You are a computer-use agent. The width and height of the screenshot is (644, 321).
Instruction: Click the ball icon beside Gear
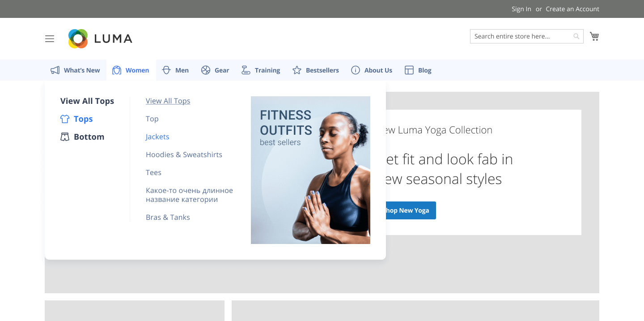(x=206, y=70)
